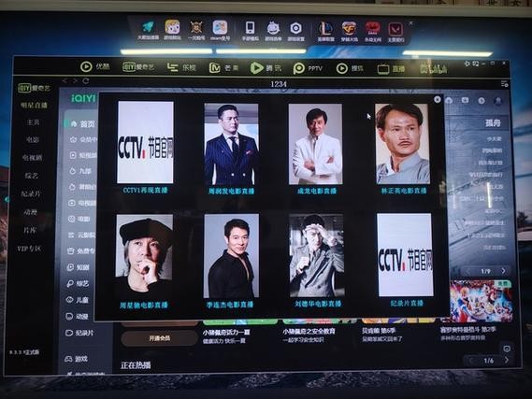
Task: Open 首页 tab in iQIYI navigation
Action: (x=83, y=124)
